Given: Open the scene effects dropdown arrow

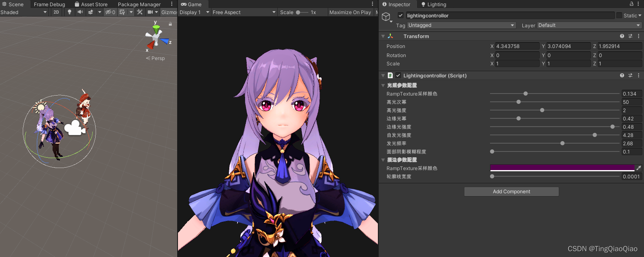Looking at the screenshot, I should pyautogui.click(x=100, y=12).
